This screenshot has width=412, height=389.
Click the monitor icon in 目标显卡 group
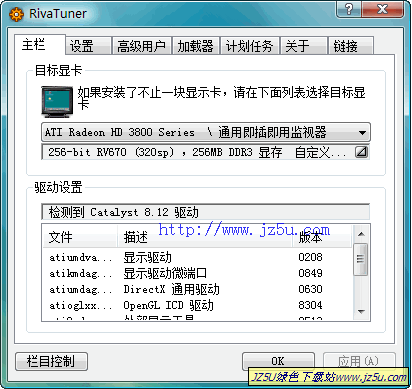click(57, 102)
